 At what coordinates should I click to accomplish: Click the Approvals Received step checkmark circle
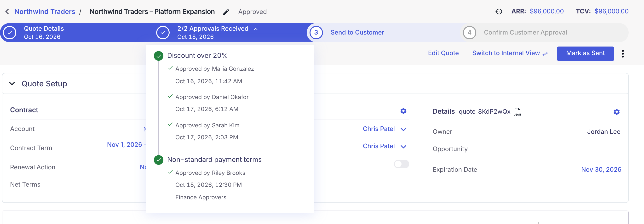(x=163, y=33)
